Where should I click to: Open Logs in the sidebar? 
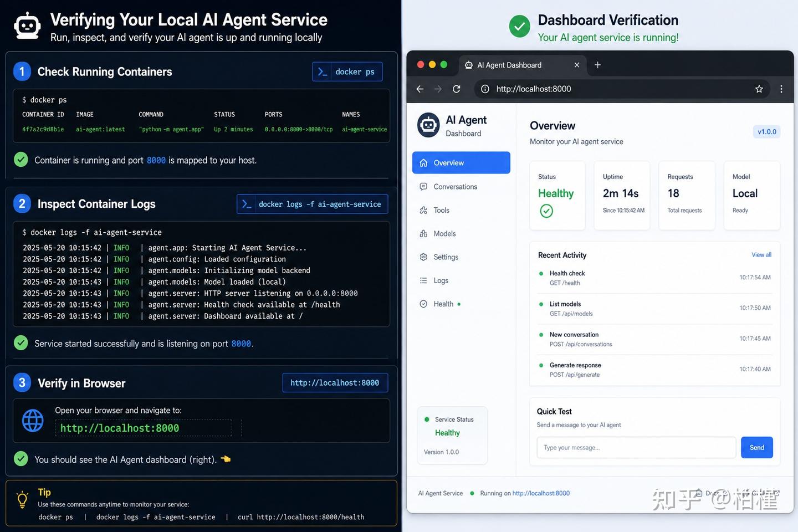point(461,280)
